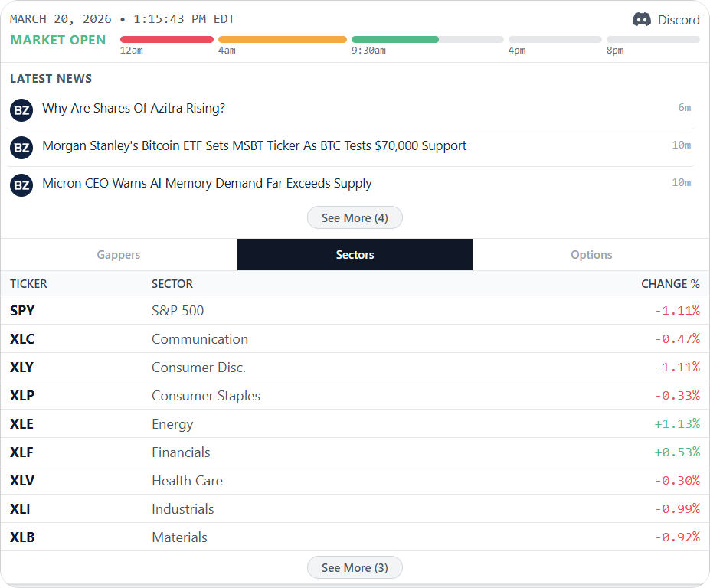Open Micron CEO AI memory headline
Screen dimensions: 710x588
(207, 183)
